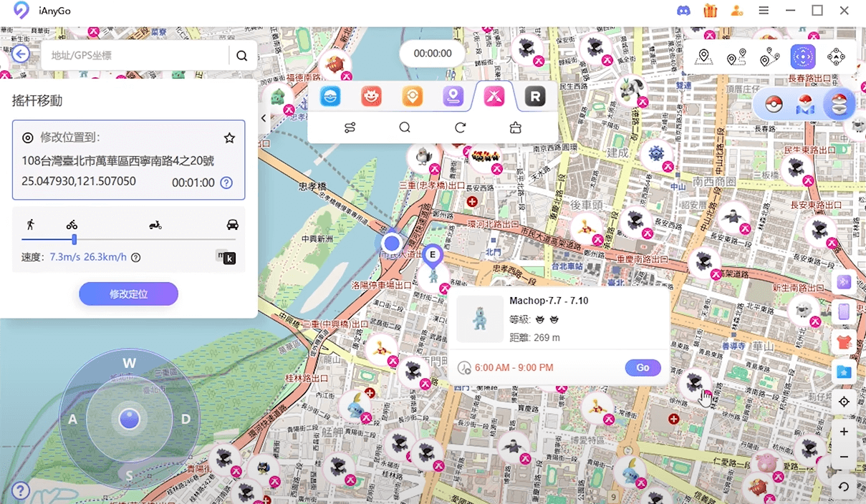Click the 修改定位 button
The height and width of the screenshot is (504, 866).
tap(128, 294)
